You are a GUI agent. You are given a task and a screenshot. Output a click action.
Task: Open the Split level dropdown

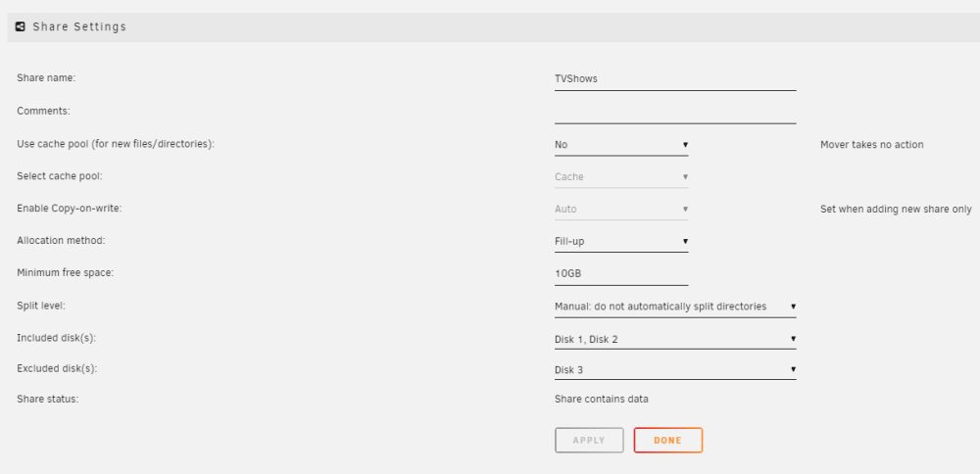click(675, 307)
